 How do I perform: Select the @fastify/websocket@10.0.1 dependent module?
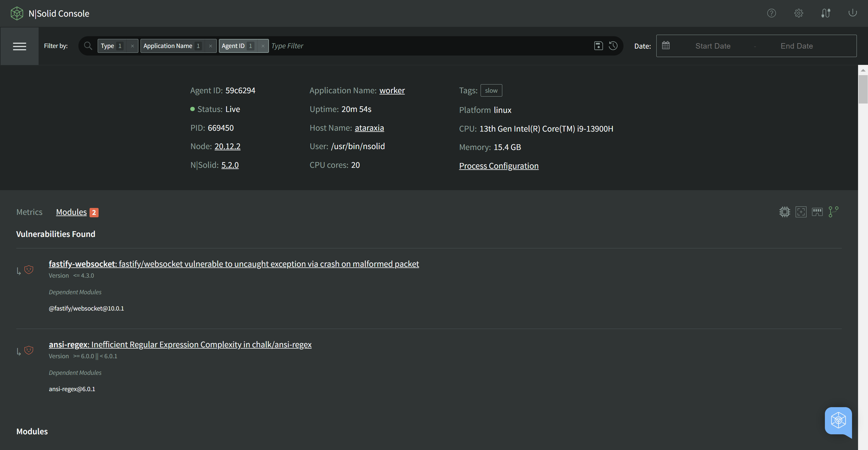(x=86, y=308)
